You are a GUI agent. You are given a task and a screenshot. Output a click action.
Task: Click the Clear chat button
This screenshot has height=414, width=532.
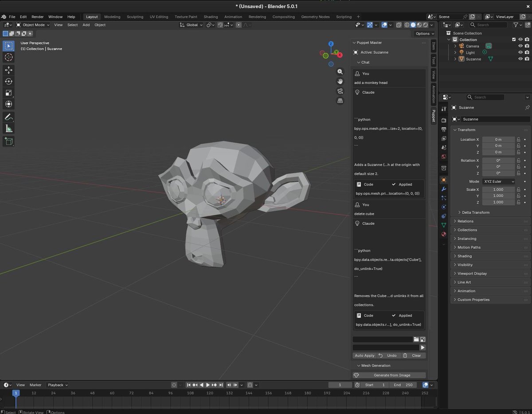coord(413,355)
